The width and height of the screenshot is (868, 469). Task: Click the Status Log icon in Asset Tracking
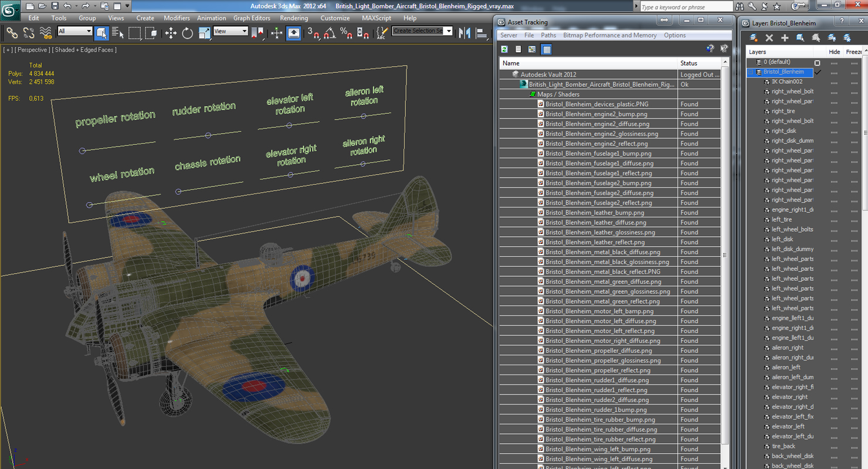(x=518, y=49)
